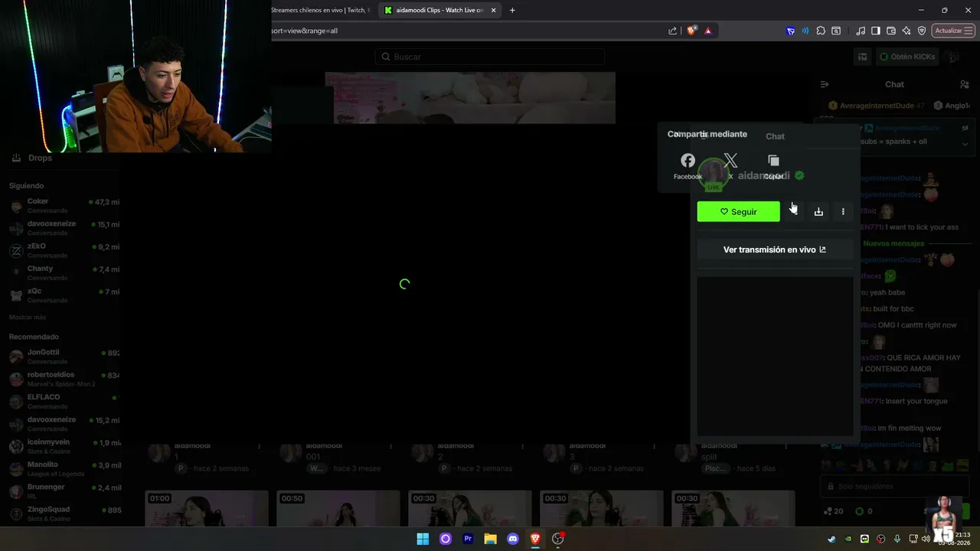
Task: Expand the list with Mostrar más
Action: 28,317
